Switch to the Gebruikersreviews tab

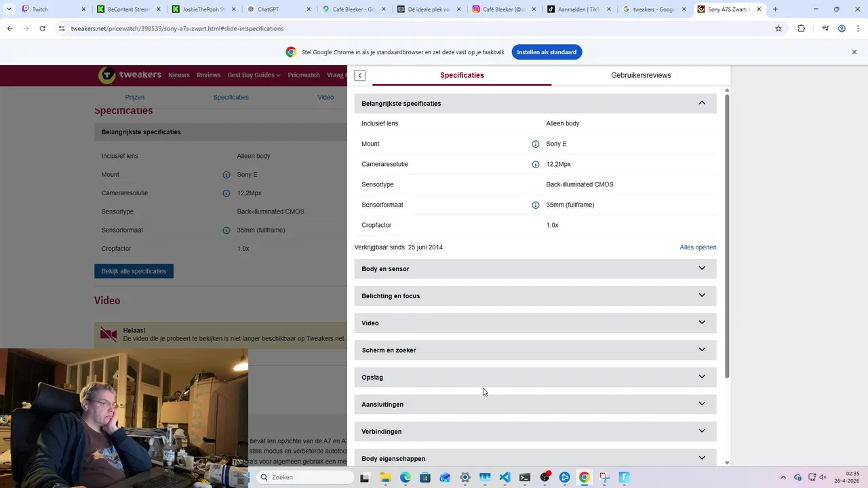[x=641, y=75]
